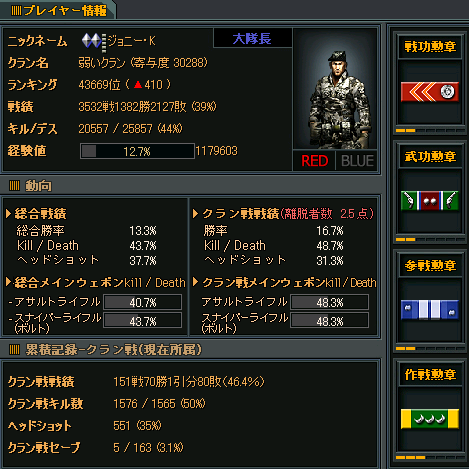Viewport: 469px width, 469px height.
Task: Switch character preview to RED team
Action: [x=314, y=161]
